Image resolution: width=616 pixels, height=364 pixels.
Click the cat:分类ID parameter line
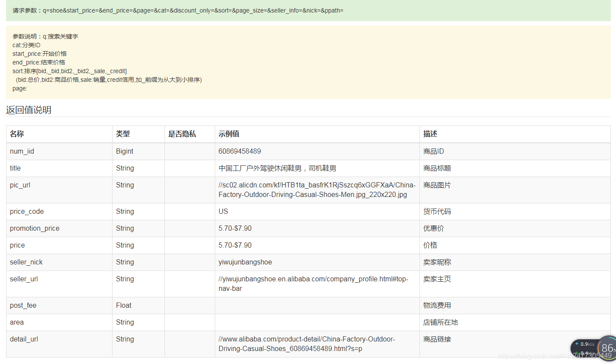tap(26, 45)
